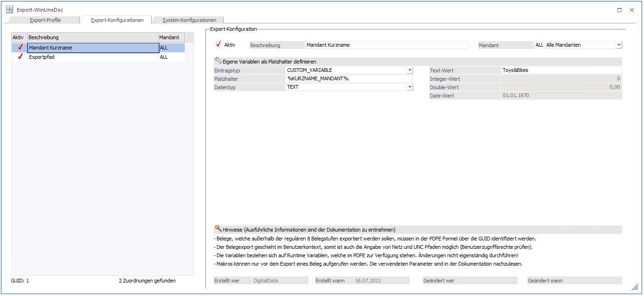
Task: Toggle active checkmark for Mandant Kurzname row
Action: click(20, 47)
